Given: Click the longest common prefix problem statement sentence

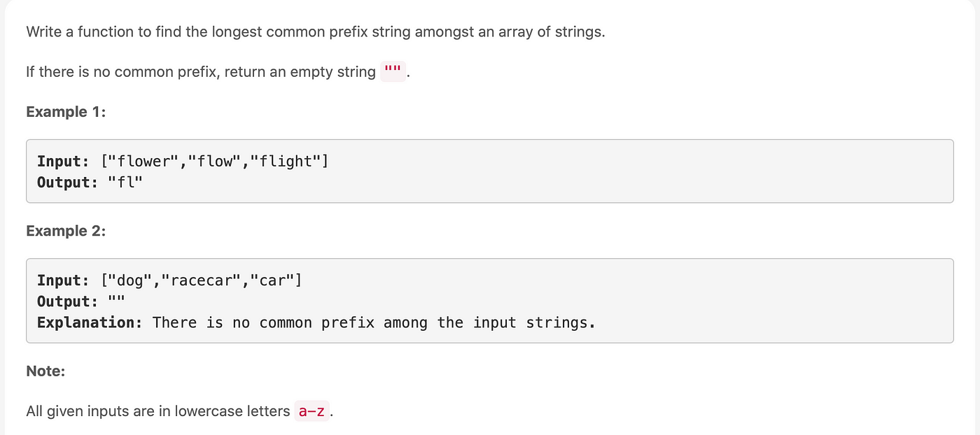Looking at the screenshot, I should tap(315, 31).
